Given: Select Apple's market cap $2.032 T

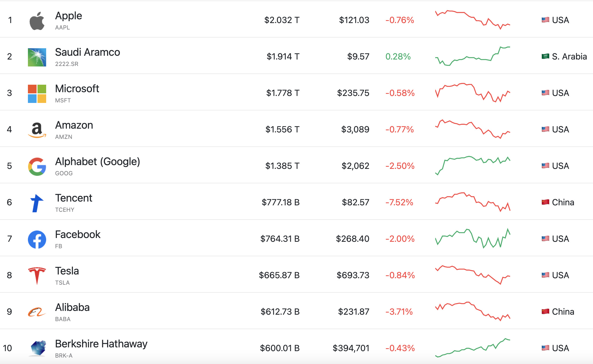Looking at the screenshot, I should [x=282, y=20].
